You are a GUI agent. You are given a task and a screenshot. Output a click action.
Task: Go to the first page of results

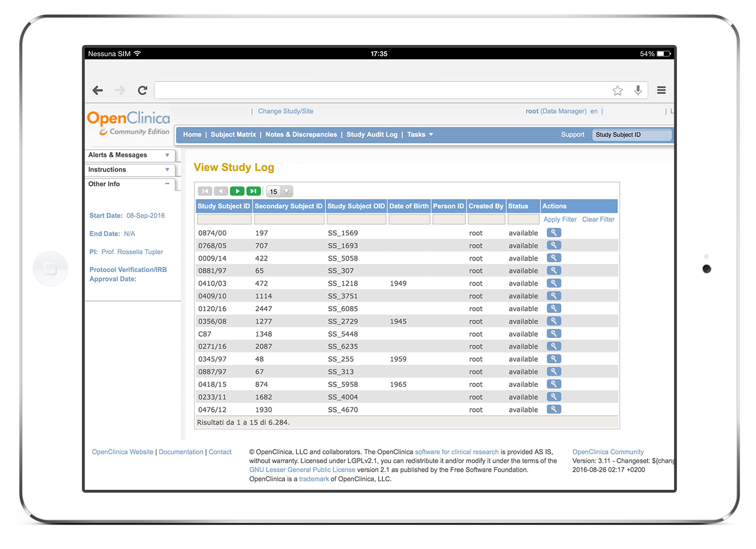[205, 191]
